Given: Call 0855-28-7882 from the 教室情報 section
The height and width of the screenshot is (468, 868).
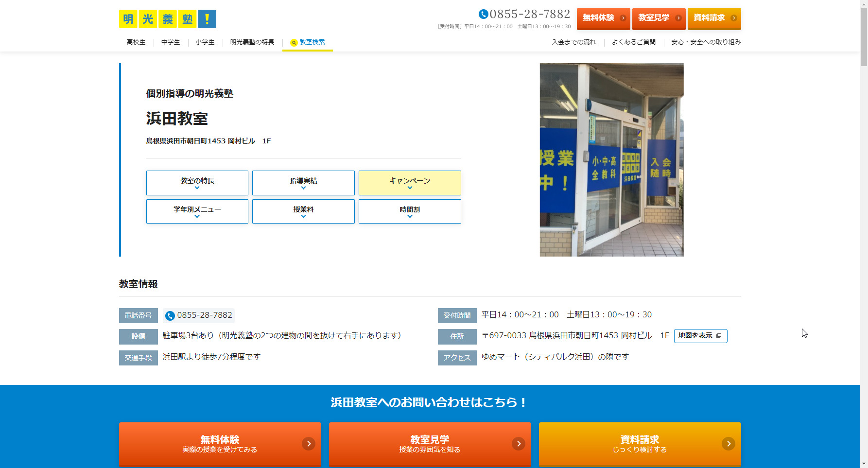Looking at the screenshot, I should (199, 315).
